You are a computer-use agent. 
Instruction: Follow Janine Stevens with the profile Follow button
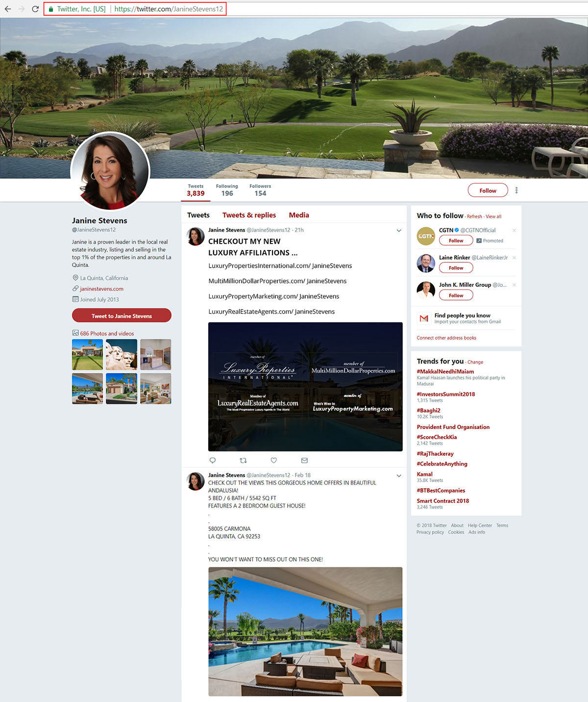[488, 190]
